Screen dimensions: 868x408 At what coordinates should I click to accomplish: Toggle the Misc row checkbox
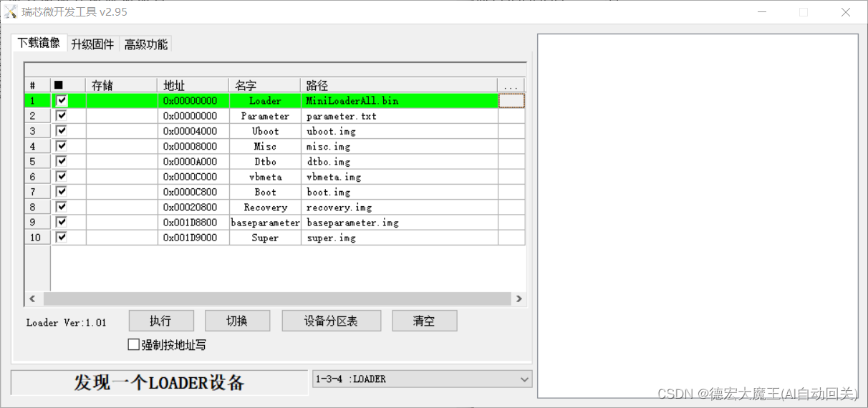tap(62, 146)
